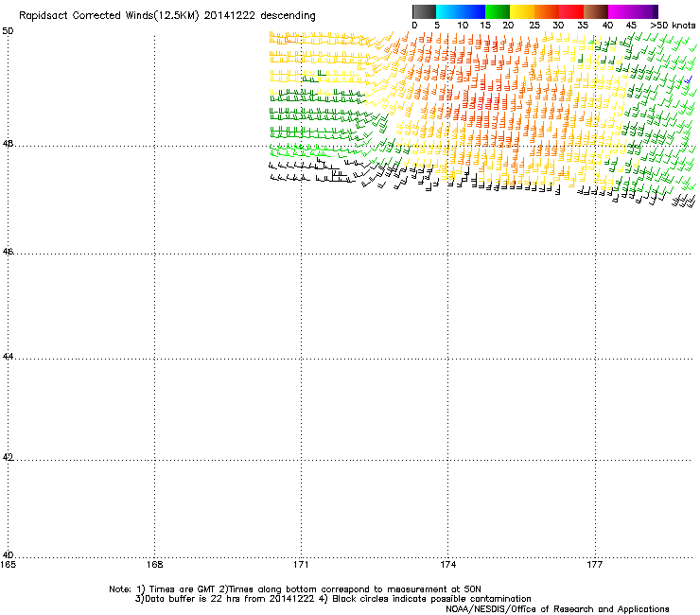Click the cyan-to-blue 5-15 knots legend segment
The image size is (700, 615).
point(461,11)
